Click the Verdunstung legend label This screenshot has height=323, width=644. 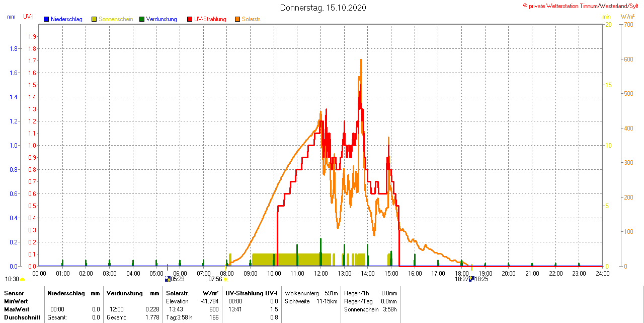coord(162,19)
